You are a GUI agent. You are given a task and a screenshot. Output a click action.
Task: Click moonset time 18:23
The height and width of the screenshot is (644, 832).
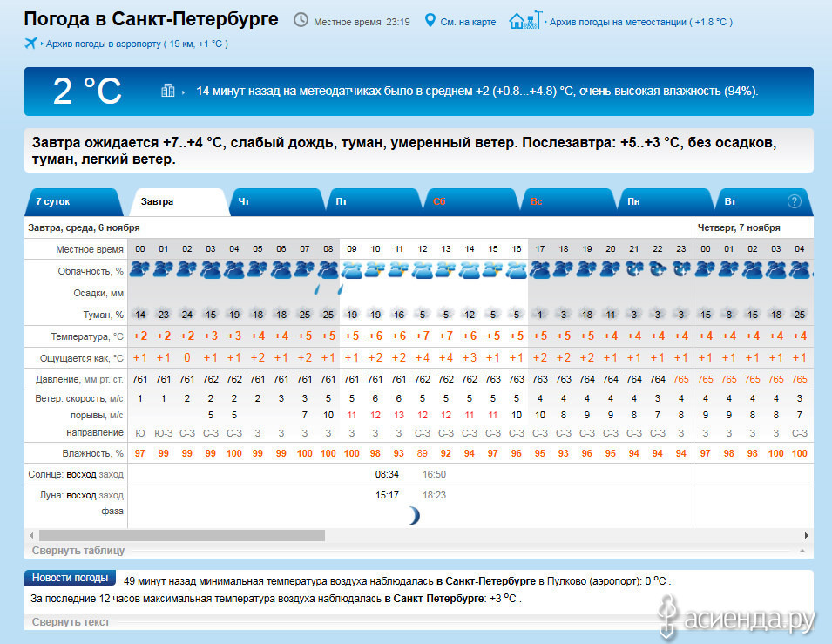coord(434,495)
